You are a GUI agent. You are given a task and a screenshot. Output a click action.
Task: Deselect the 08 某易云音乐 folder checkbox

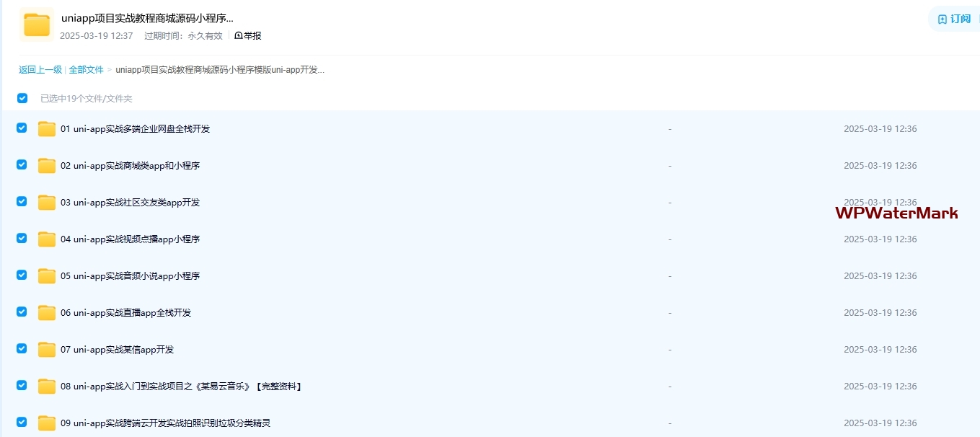pyautogui.click(x=22, y=385)
